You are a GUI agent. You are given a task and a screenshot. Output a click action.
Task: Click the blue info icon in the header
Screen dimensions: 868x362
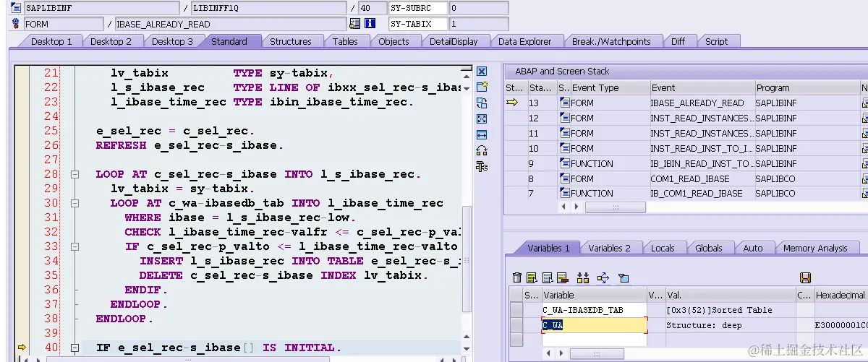click(370, 24)
